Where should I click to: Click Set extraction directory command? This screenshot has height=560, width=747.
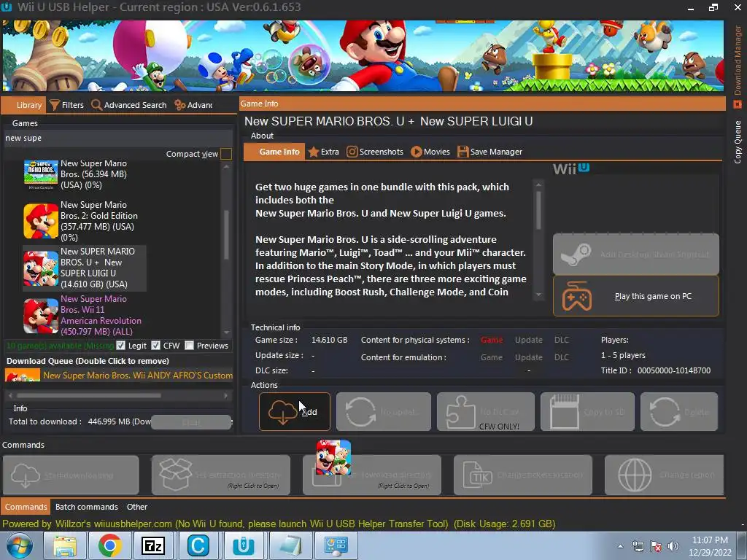point(221,475)
